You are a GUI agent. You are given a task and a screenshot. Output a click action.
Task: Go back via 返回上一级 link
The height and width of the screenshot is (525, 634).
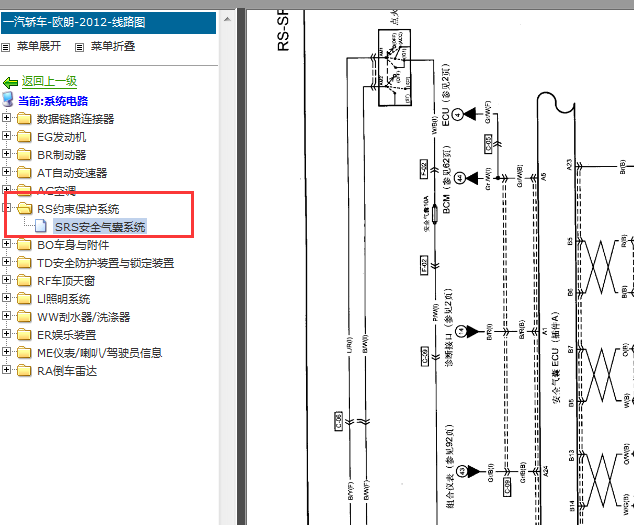coord(49,81)
